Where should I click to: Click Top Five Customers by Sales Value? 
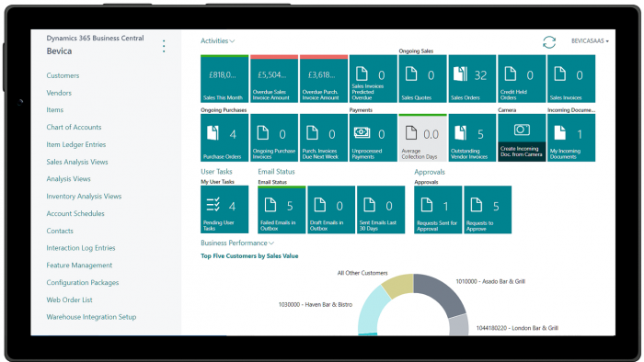click(x=249, y=256)
